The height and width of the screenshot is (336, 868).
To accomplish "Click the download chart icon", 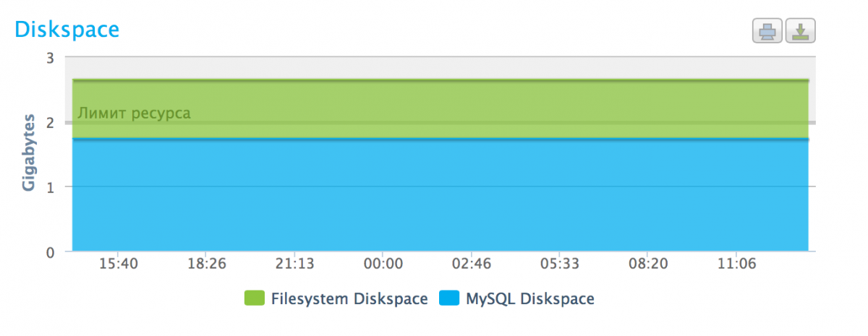I will (x=800, y=31).
